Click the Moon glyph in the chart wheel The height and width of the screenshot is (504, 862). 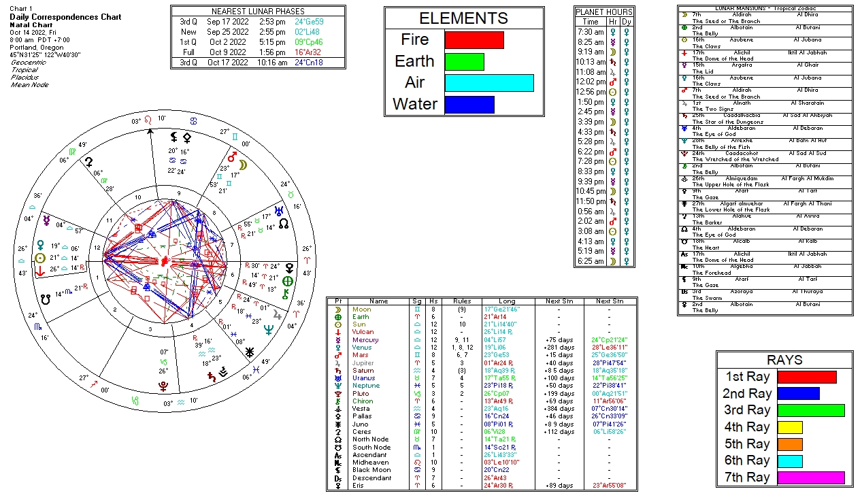(x=242, y=164)
